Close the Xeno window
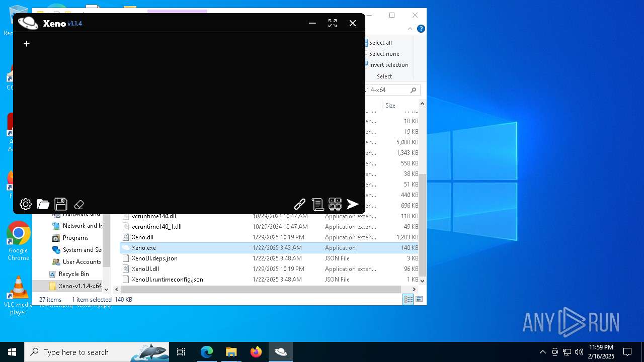The width and height of the screenshot is (644, 362). [x=353, y=23]
